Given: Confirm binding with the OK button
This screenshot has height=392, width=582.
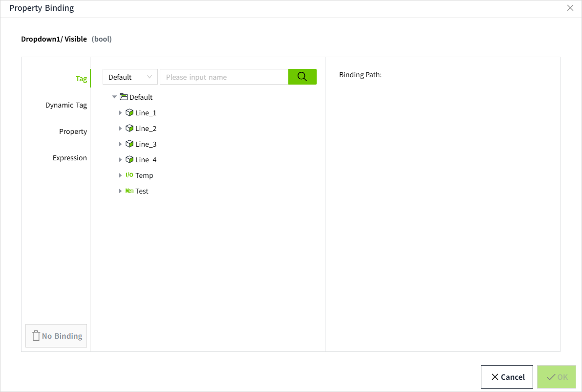Looking at the screenshot, I should coord(557,377).
